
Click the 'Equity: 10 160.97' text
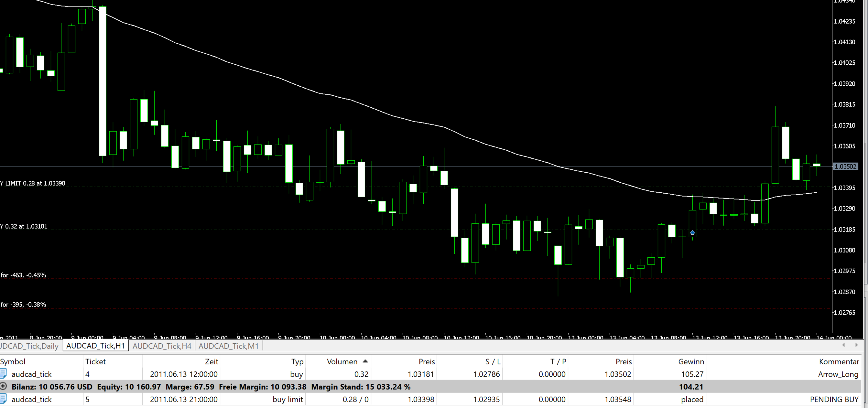pyautogui.click(x=129, y=386)
